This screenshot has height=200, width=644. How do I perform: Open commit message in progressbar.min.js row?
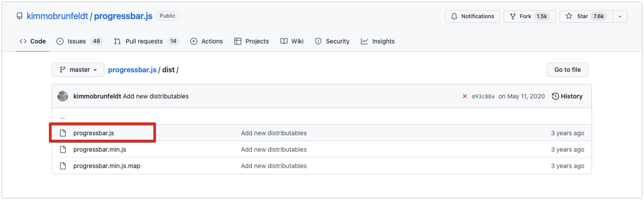pos(274,149)
